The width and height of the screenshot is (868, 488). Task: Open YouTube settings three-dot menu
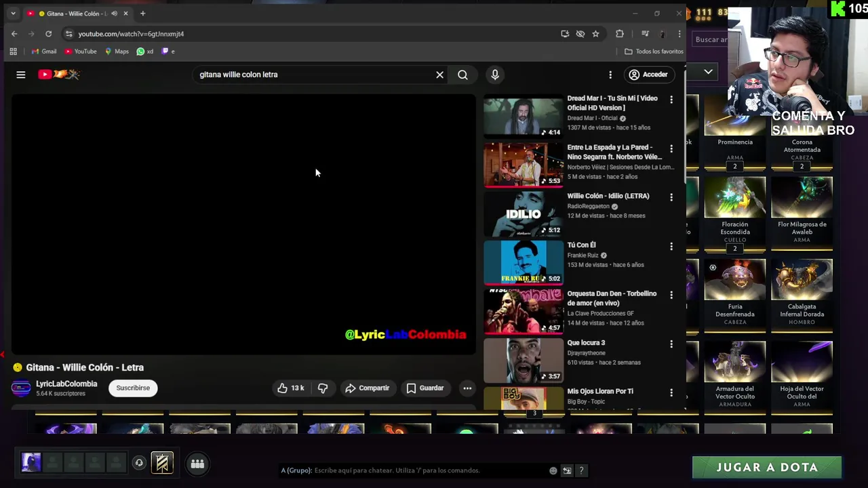point(610,75)
